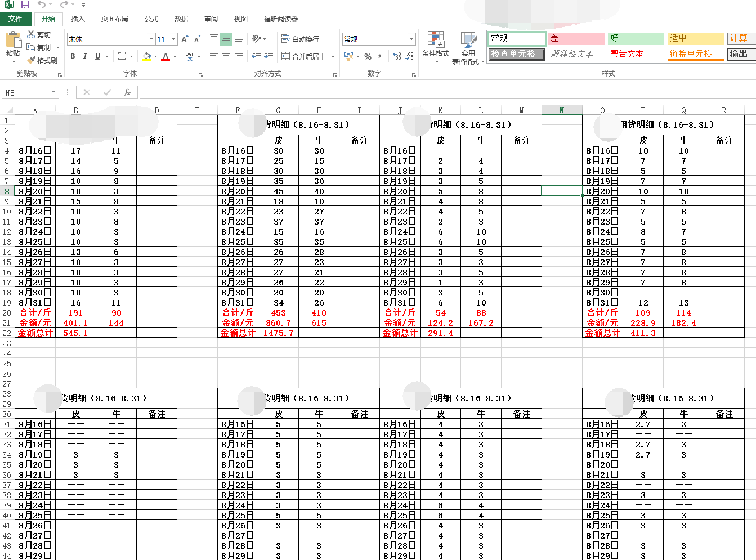Click the increase indent icon

tap(269, 56)
